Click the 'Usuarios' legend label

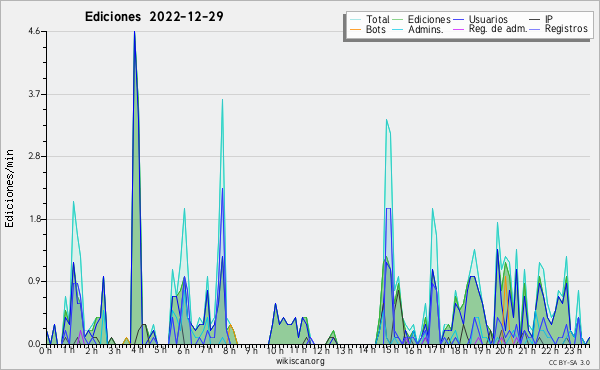pos(488,19)
